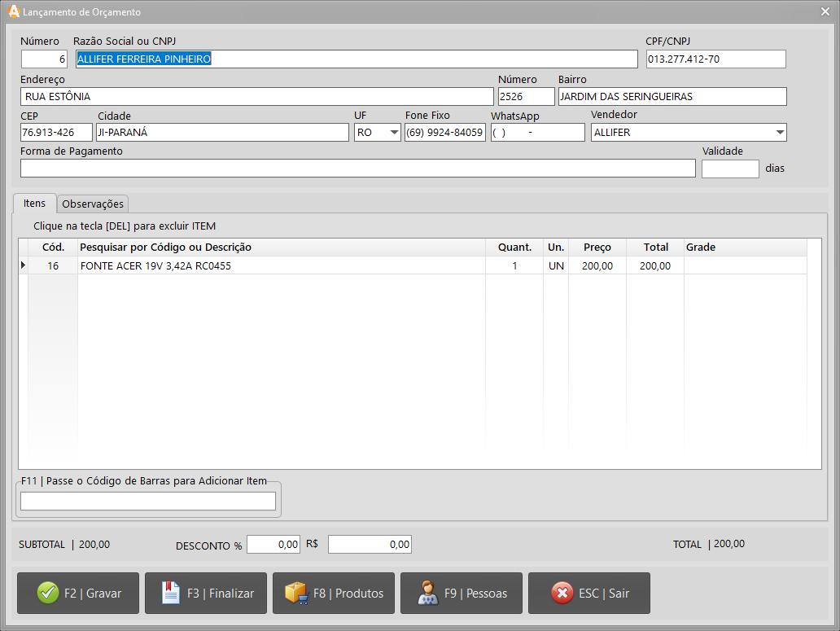Click the Desconto R$ value field
The image size is (840, 631).
point(369,545)
